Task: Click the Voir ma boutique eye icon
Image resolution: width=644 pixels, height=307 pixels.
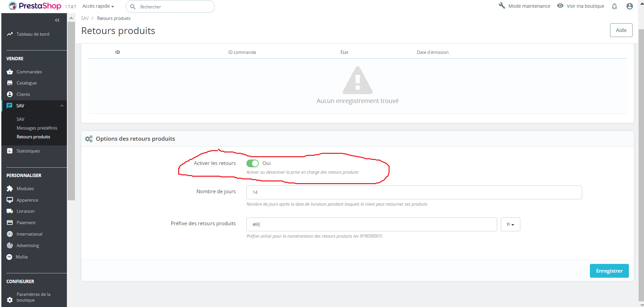Action: tap(560, 6)
